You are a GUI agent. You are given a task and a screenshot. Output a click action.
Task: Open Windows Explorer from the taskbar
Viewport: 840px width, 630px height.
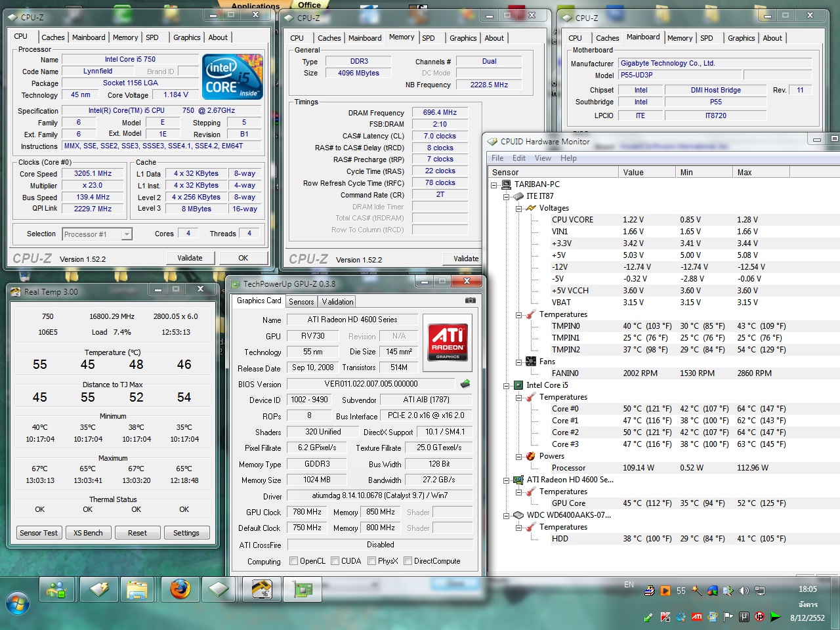coord(137,590)
